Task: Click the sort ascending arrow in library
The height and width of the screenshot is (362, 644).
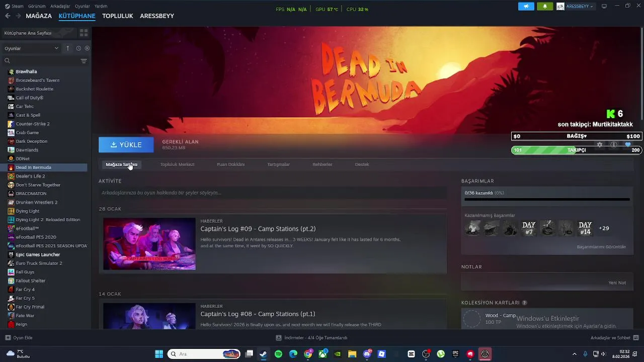Action: (68, 48)
